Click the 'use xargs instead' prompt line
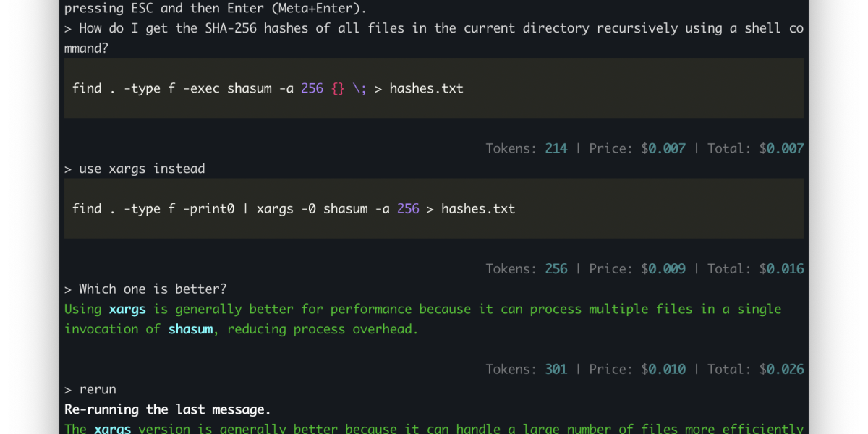 tap(142, 169)
